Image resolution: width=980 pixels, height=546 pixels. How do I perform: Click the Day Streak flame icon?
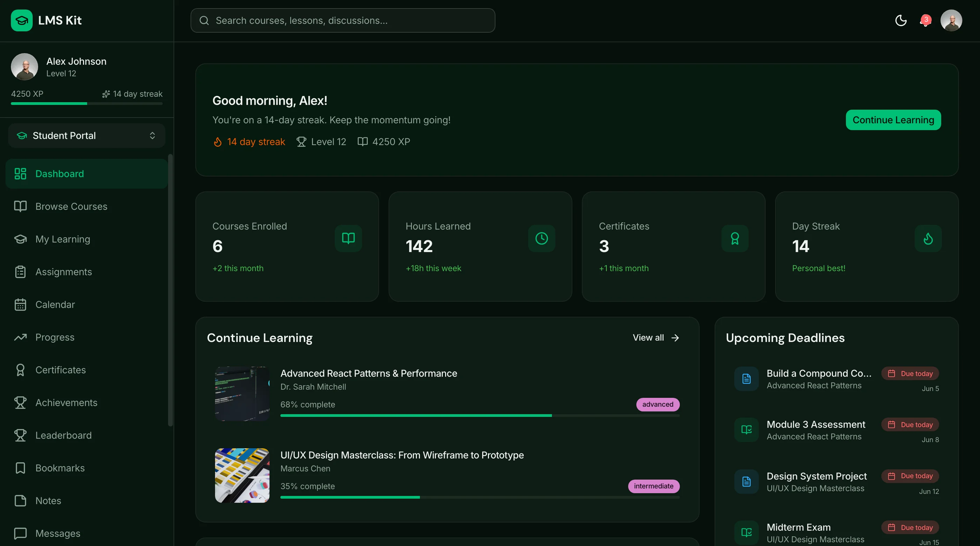(x=928, y=239)
